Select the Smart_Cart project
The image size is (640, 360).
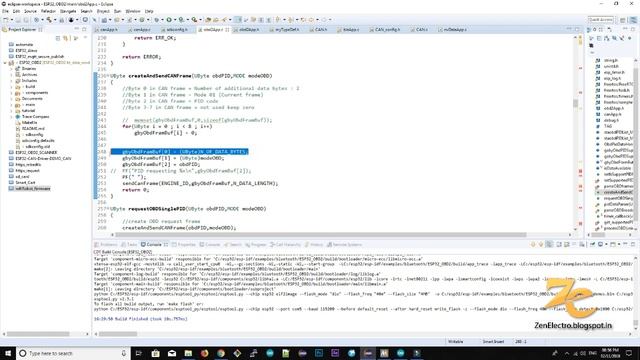pyautogui.click(x=25, y=182)
